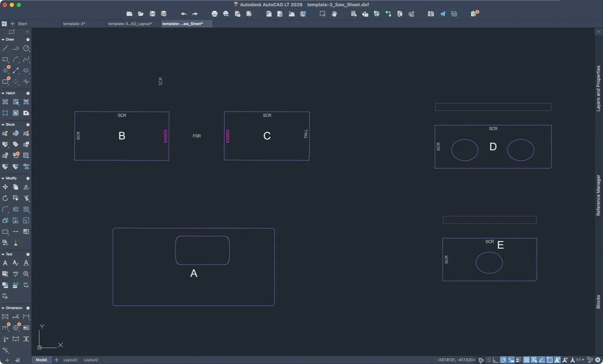
Task: Select the FSR text between rectangles
Action: tap(197, 136)
